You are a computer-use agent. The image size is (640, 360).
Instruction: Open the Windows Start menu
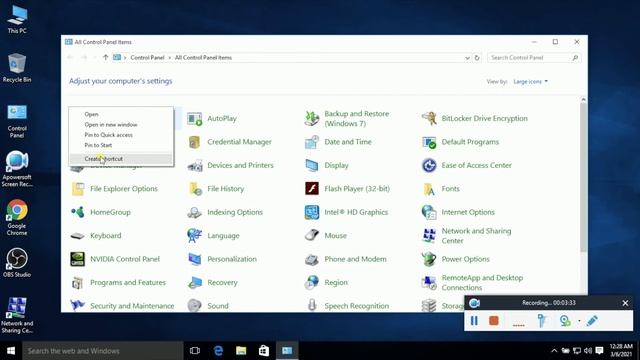pyautogui.click(x=11, y=351)
